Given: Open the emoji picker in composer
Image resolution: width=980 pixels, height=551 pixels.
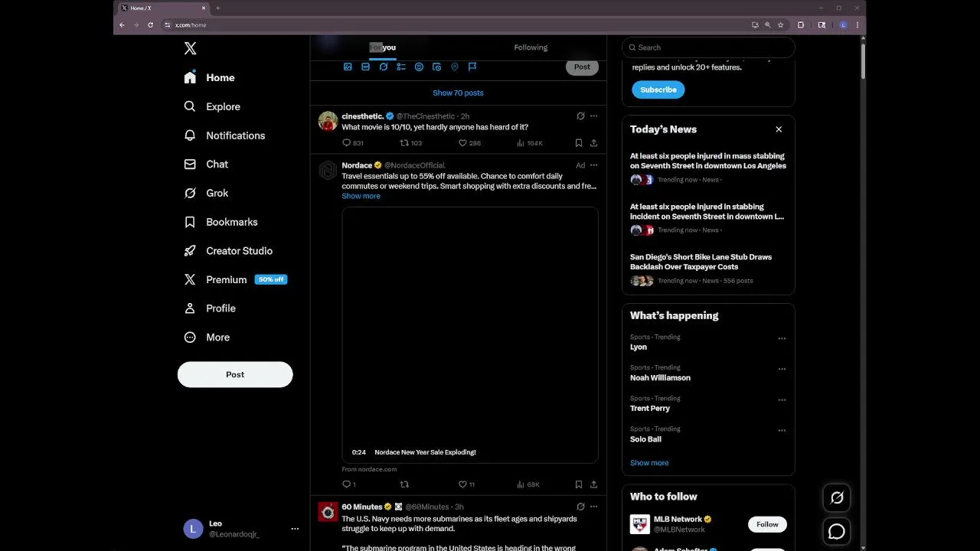Looking at the screenshot, I should coord(419,67).
